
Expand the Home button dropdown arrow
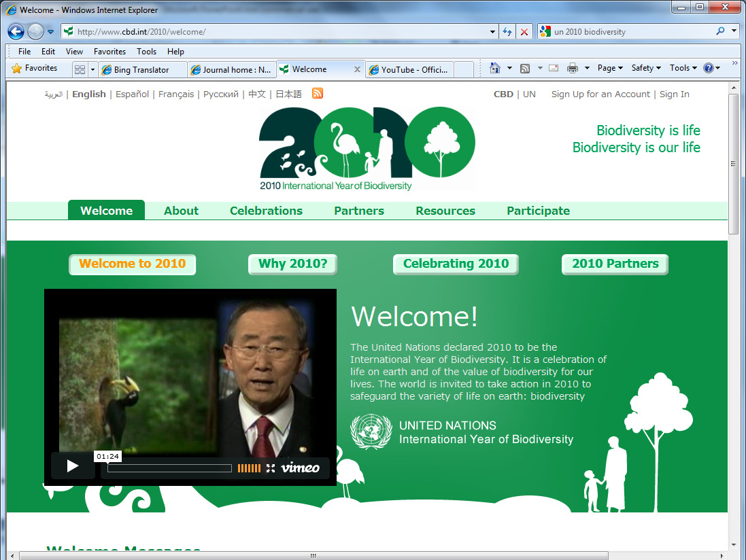point(509,68)
